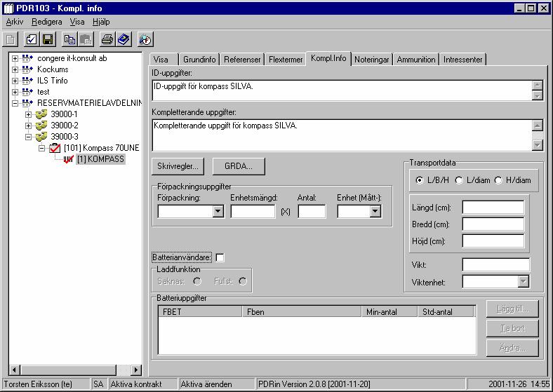The image size is (553, 392).
Task: Click the [101] Kompass clipboard icon
Action: 55,148
